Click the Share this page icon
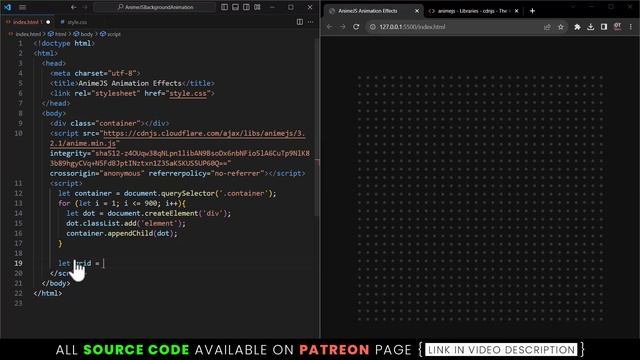Screen dimensions: 640x360 pos(547,27)
